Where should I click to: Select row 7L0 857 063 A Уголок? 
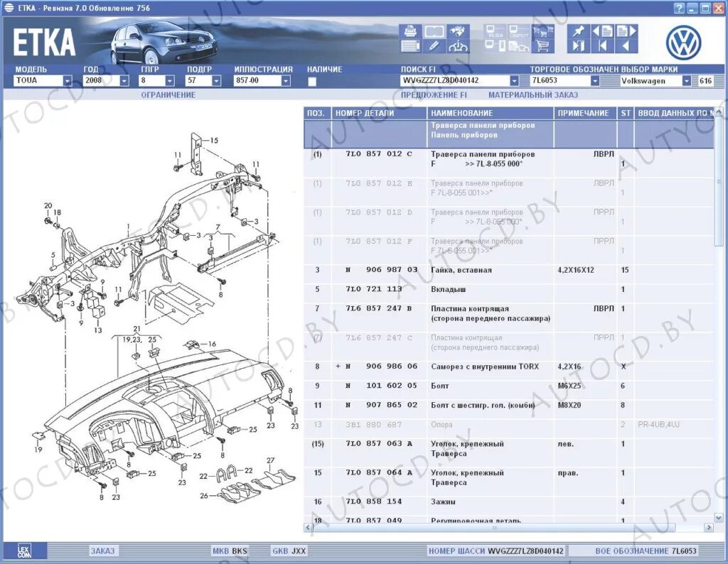click(x=509, y=453)
